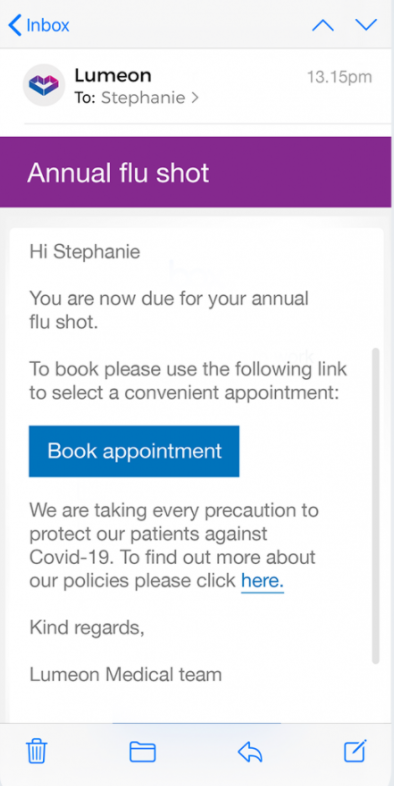
Task: Tap the 'Kind regards,' closing line
Action: pyautogui.click(x=87, y=628)
